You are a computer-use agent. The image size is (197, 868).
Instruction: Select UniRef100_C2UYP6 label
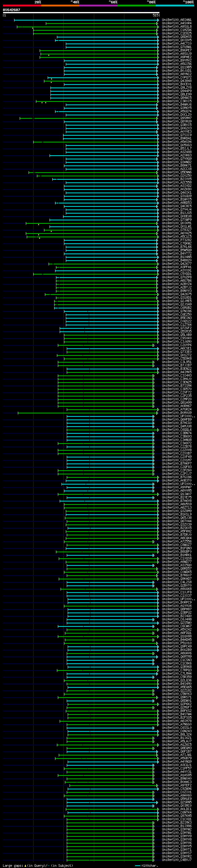tap(176, 345)
